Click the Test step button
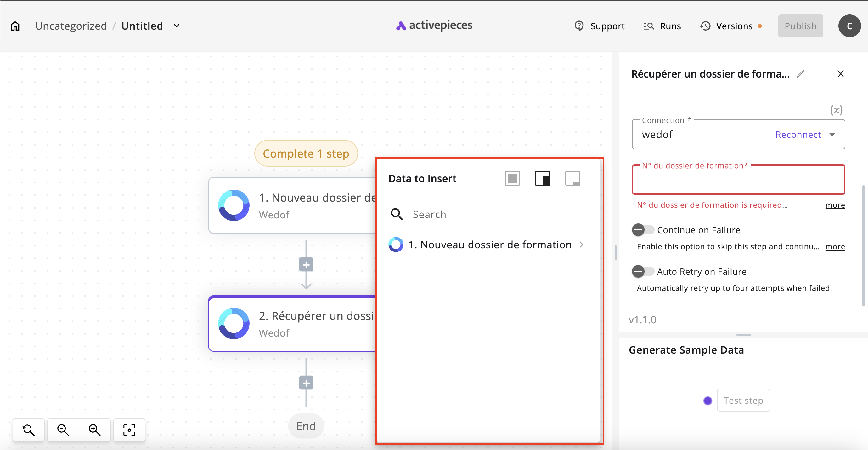868x450 pixels. [x=743, y=401]
